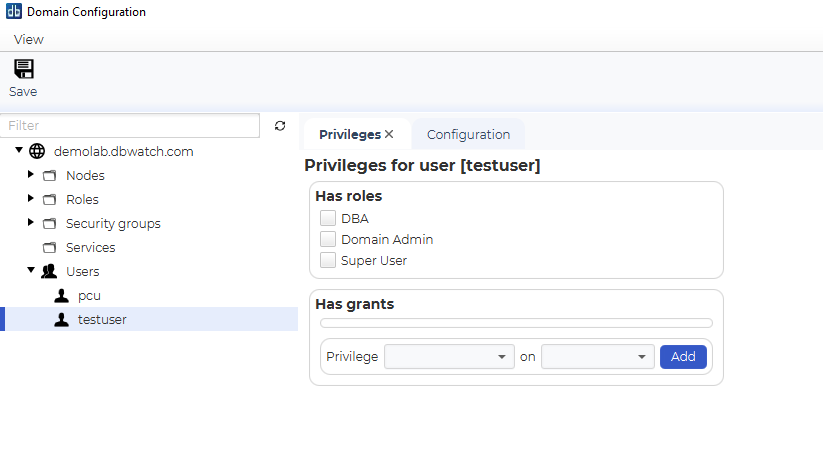This screenshot has width=823, height=475.
Task: Switch to the Configuration tab
Action: [x=468, y=135]
